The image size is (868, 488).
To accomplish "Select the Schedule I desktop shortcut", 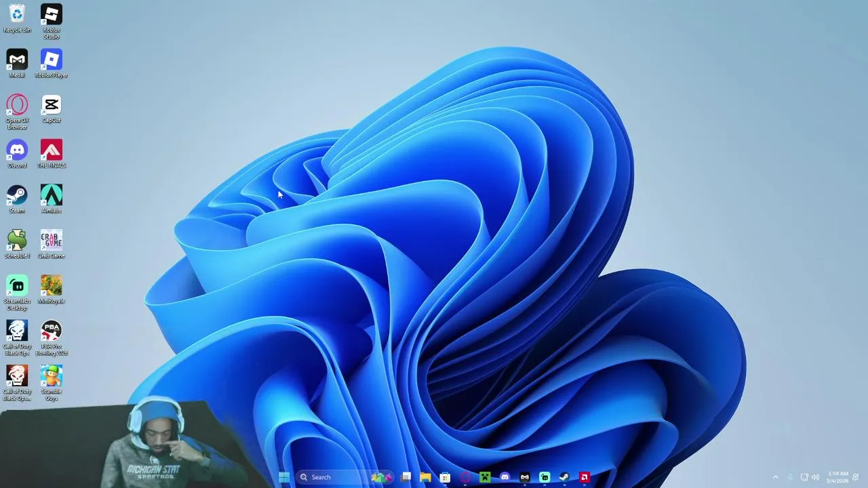I will pyautogui.click(x=17, y=245).
